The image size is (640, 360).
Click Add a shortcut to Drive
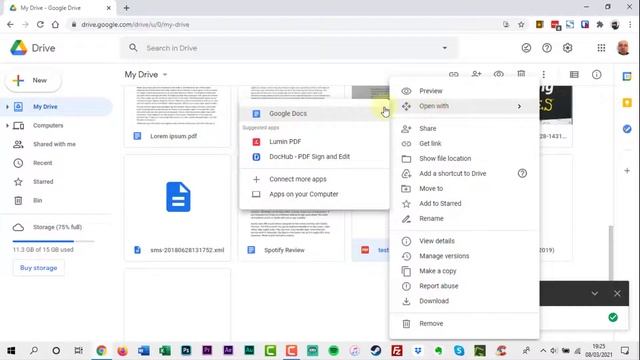[464, 173]
